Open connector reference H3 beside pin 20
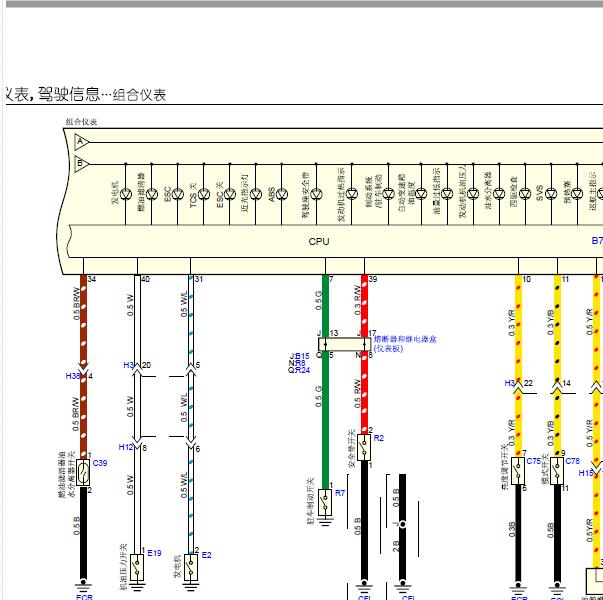 coord(128,365)
